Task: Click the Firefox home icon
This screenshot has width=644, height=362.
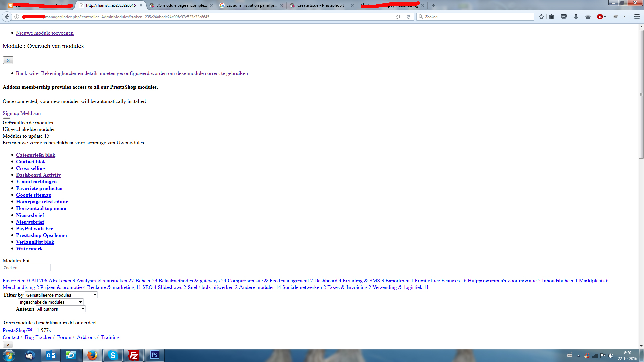Action: coord(588,17)
